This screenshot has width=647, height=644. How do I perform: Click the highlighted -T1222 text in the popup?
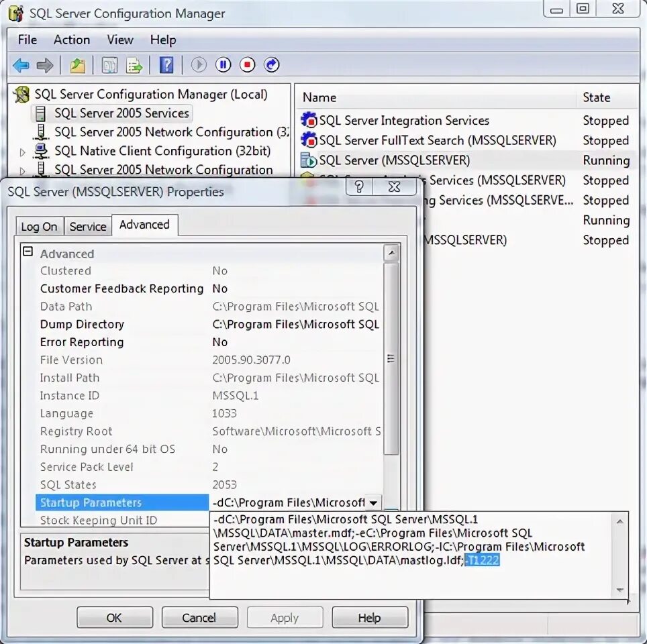[x=482, y=560]
